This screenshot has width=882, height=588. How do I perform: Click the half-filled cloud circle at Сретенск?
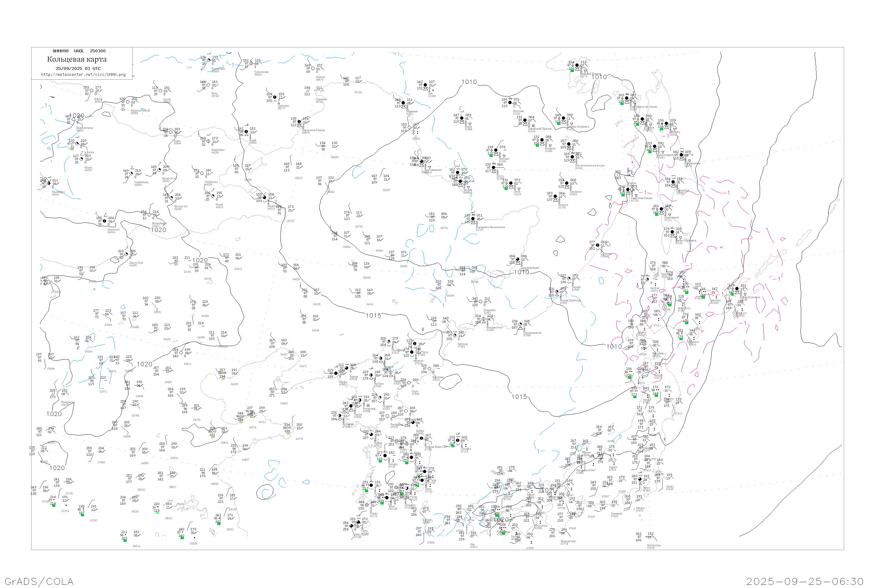[x=275, y=98]
